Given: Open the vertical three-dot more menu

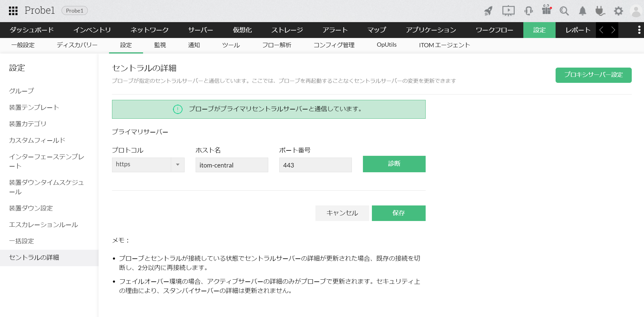Looking at the screenshot, I should click(639, 30).
